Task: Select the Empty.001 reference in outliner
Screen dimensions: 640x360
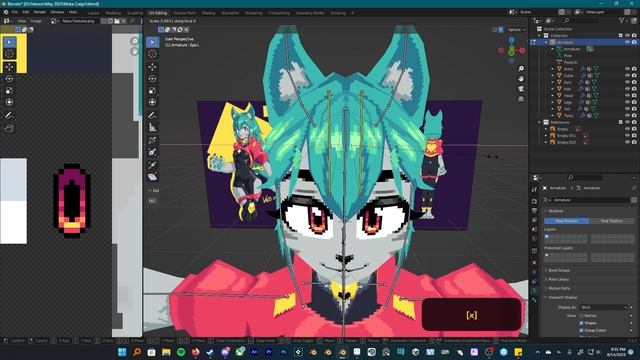Action: [566, 136]
